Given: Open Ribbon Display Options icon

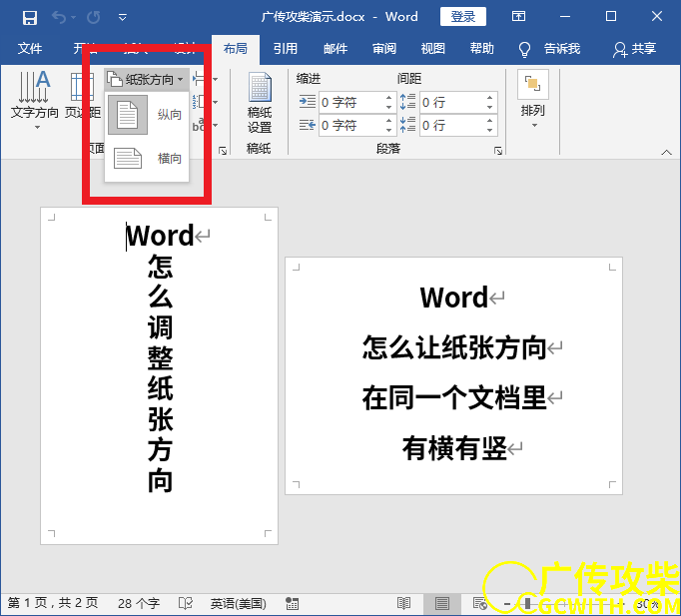Looking at the screenshot, I should tap(518, 17).
